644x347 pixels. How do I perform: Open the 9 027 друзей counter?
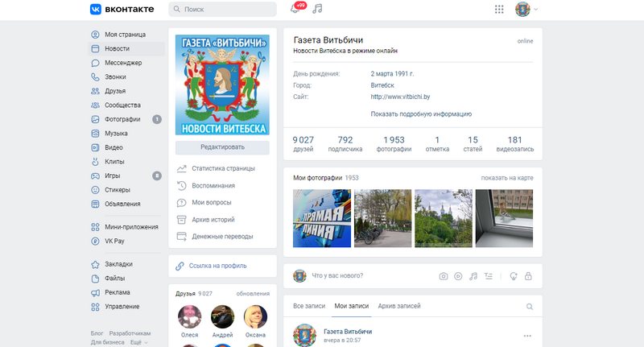[x=303, y=144]
